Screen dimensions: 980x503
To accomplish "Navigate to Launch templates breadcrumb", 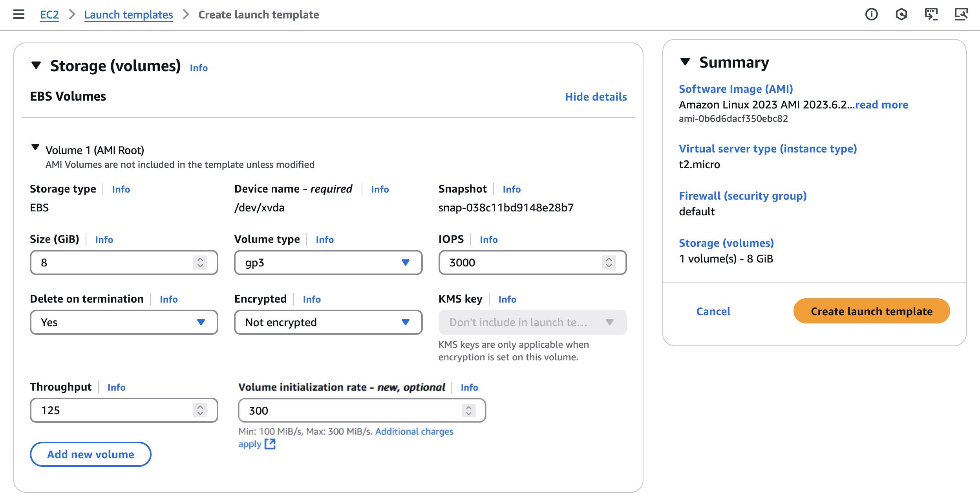I will pyautogui.click(x=128, y=15).
